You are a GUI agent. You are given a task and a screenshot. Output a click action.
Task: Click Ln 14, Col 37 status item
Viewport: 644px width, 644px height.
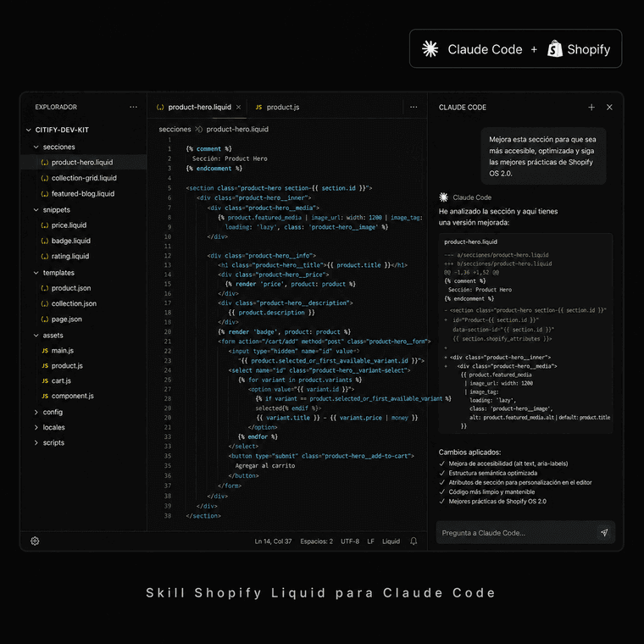click(x=273, y=541)
